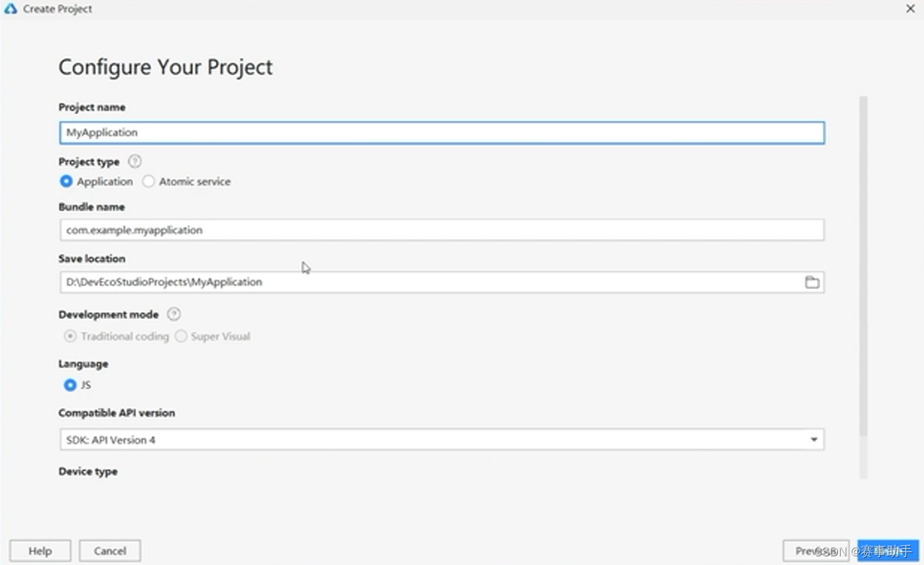Click the Configure Your Project heading
Viewport: 924px width, 565px height.
166,67
